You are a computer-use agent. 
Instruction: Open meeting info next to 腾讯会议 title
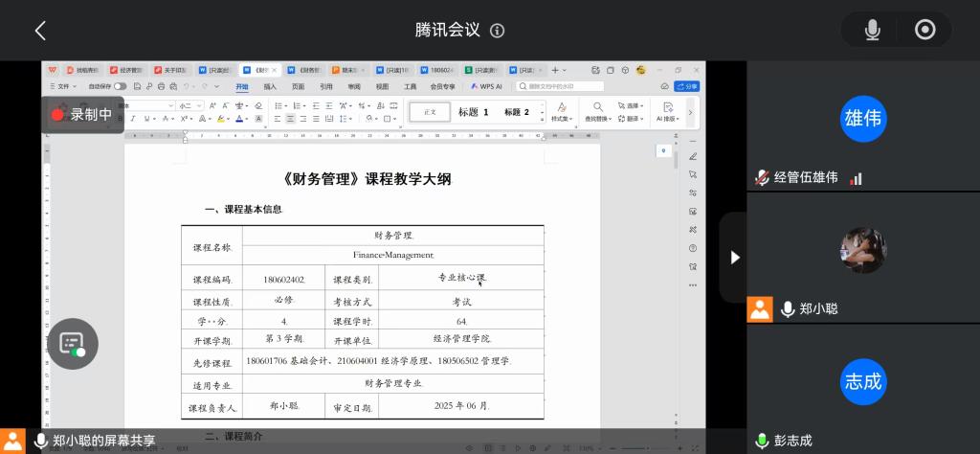tap(497, 31)
